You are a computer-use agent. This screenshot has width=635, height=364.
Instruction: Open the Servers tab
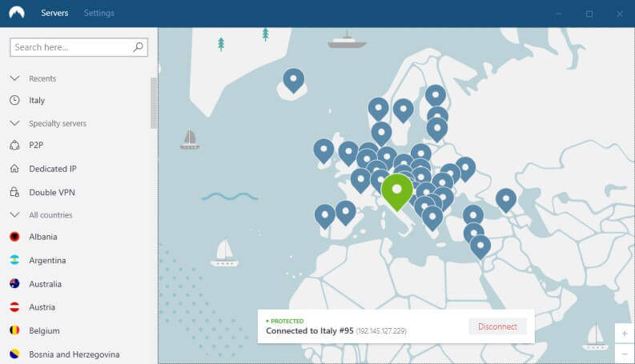(54, 13)
